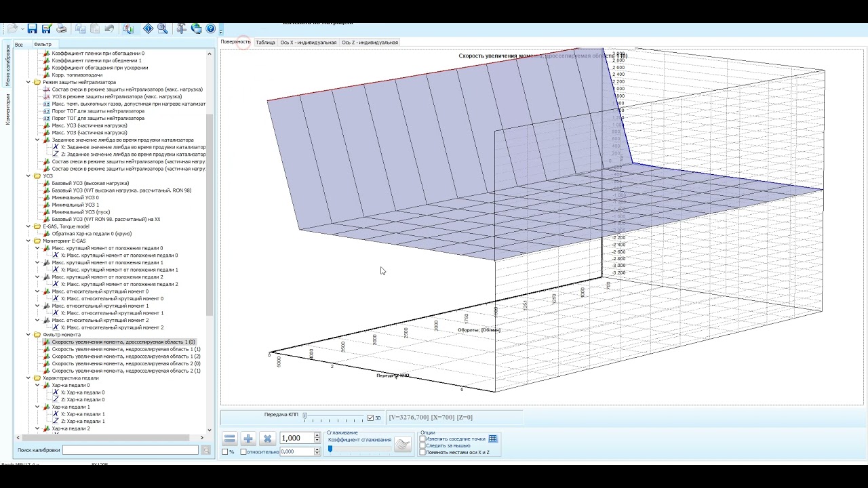Click the equals (set value) button
The height and width of the screenshot is (488, 868).
pos(230,439)
